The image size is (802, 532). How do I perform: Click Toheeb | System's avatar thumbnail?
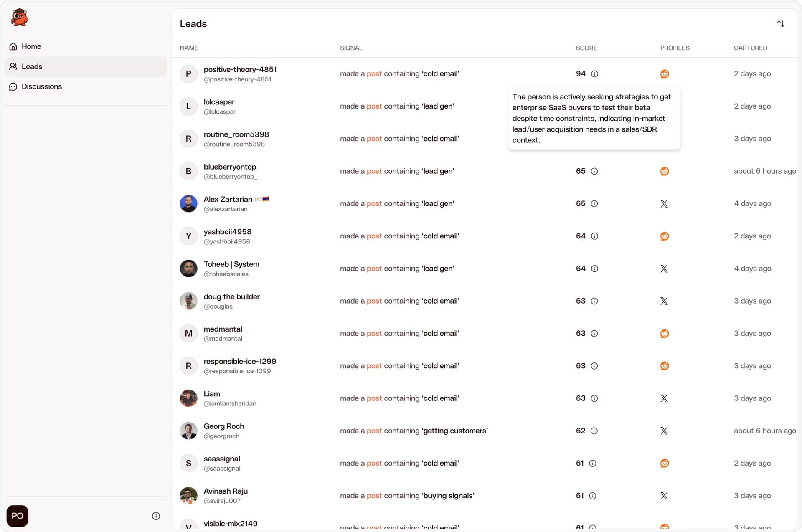(188, 269)
